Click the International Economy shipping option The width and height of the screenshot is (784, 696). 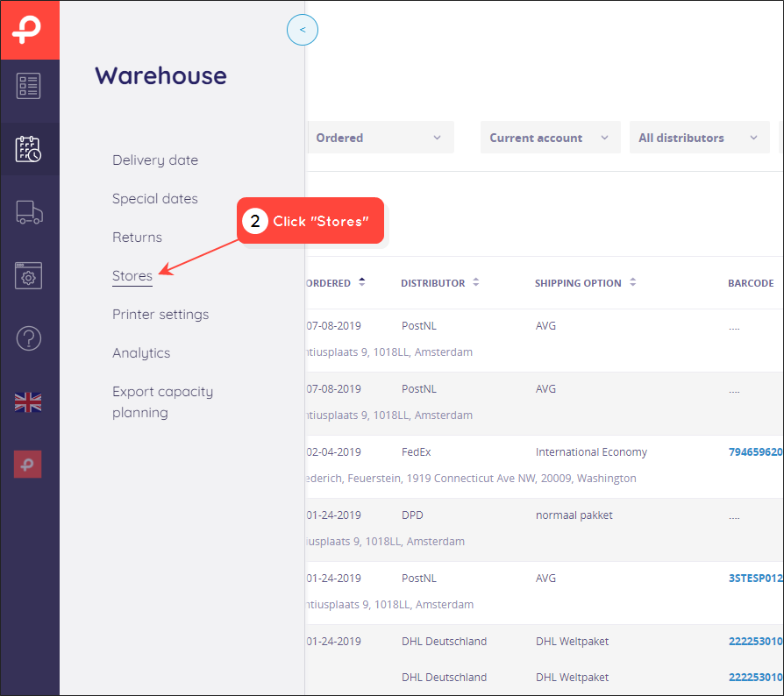591,452
